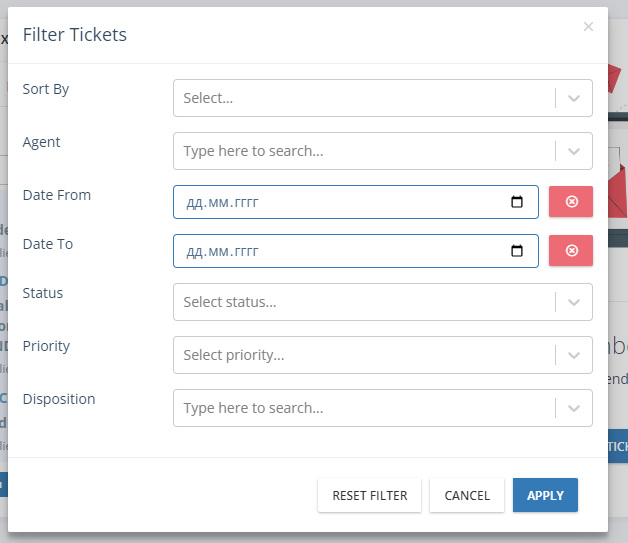The image size is (628, 543).
Task: Focus the Agent search input field
Action: click(364, 151)
